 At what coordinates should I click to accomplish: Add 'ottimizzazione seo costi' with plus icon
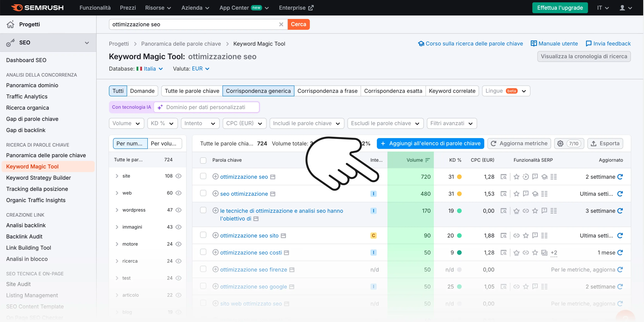tap(216, 252)
